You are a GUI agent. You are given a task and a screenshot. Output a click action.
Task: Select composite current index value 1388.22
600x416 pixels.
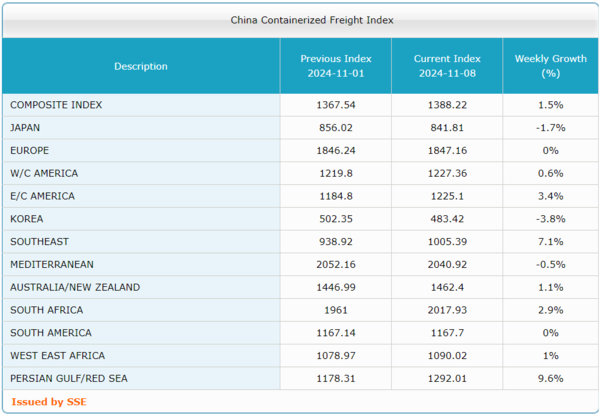tap(446, 105)
